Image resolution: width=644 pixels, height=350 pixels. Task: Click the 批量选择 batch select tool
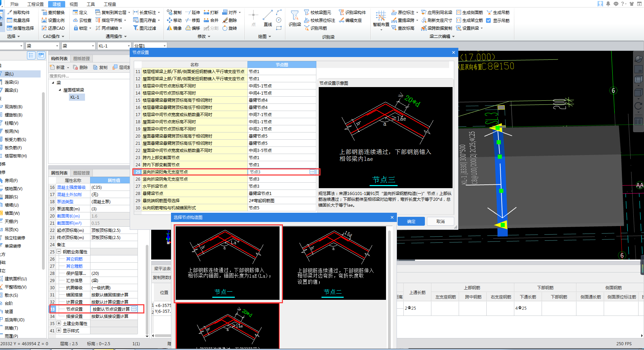19,20
